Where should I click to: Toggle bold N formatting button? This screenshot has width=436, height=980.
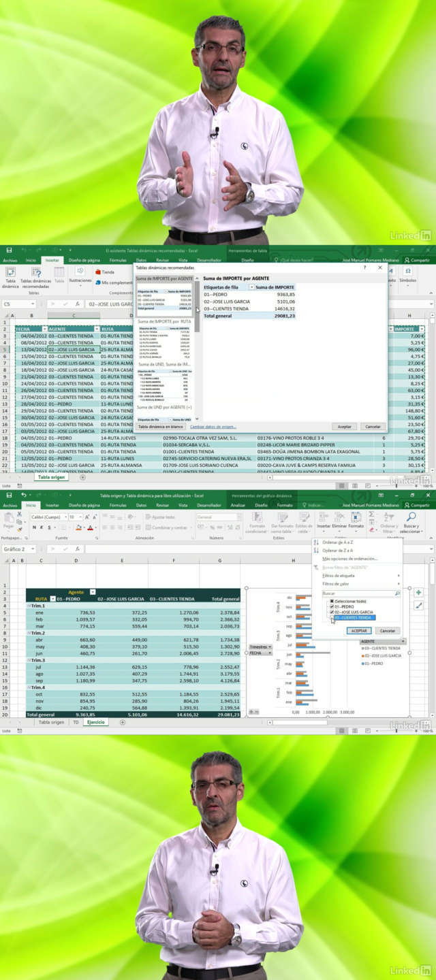click(33, 527)
